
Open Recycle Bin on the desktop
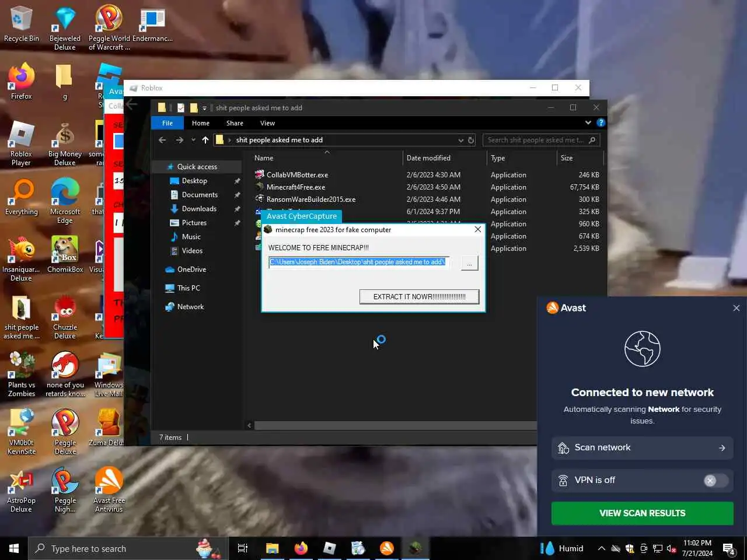pos(22,24)
